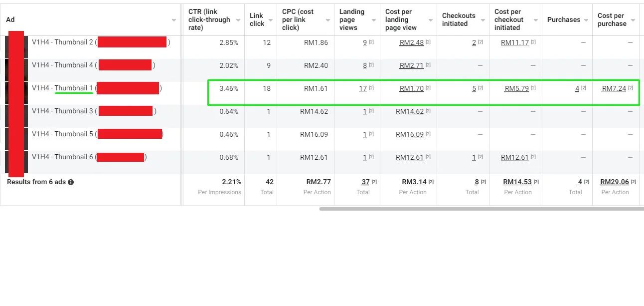Click the RM1.70 cost per landing page view
Image resolution: width=644 pixels, height=306 pixels.
point(412,88)
